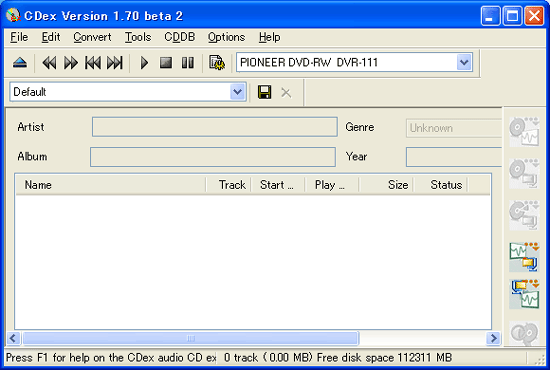Sort by the Track column header

(x=228, y=185)
